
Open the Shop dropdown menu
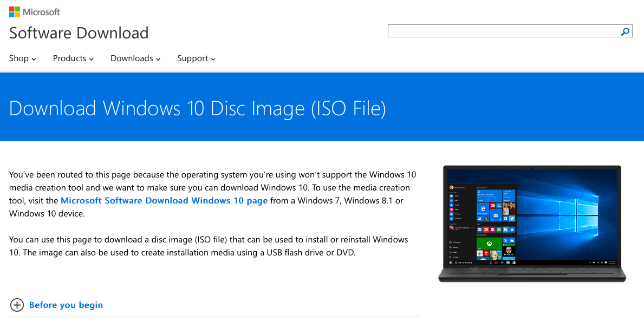(x=23, y=58)
